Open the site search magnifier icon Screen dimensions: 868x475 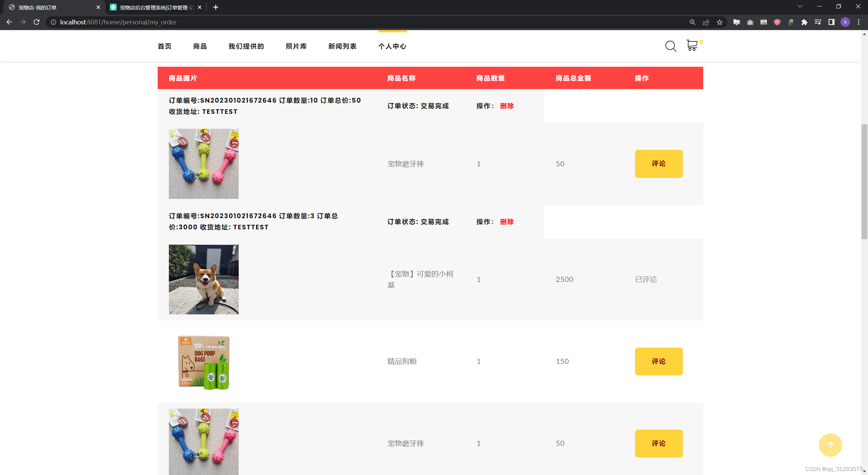point(670,46)
